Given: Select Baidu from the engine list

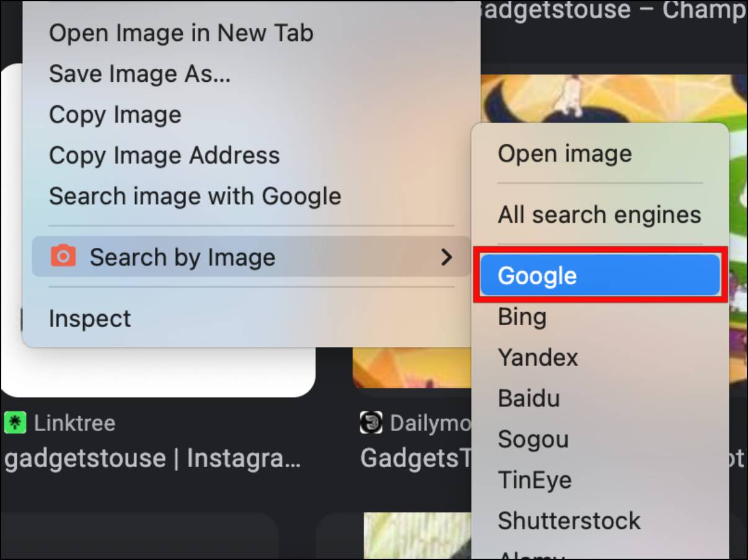Looking at the screenshot, I should tap(529, 398).
